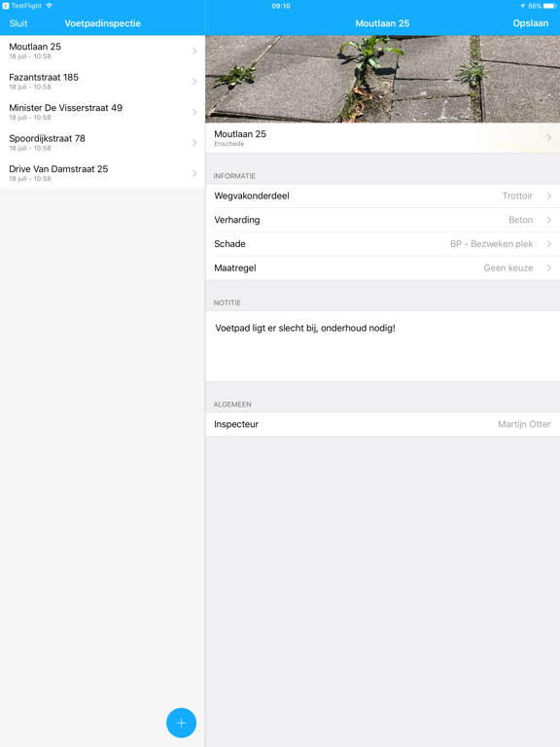Close the inspection list with Sluit
The width and height of the screenshot is (560, 747).
tap(18, 23)
